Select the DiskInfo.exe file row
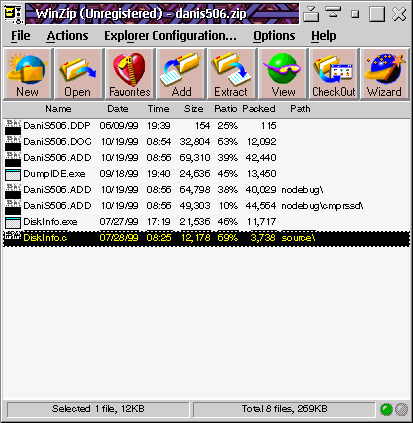Screen dimensions: 413x423 (207, 222)
